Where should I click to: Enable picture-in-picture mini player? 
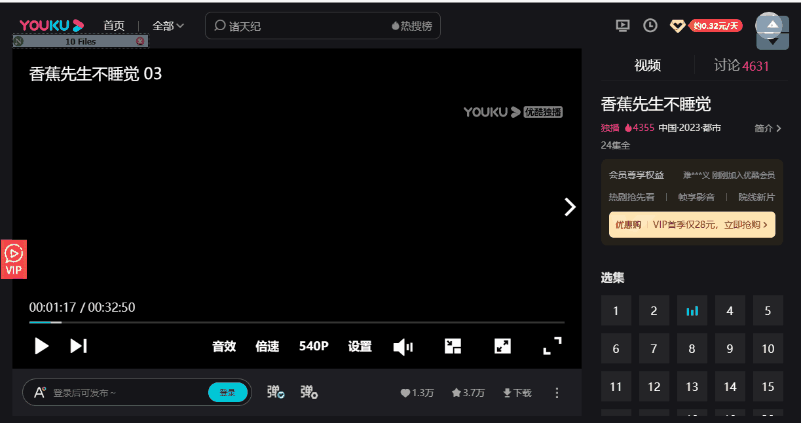[453, 346]
